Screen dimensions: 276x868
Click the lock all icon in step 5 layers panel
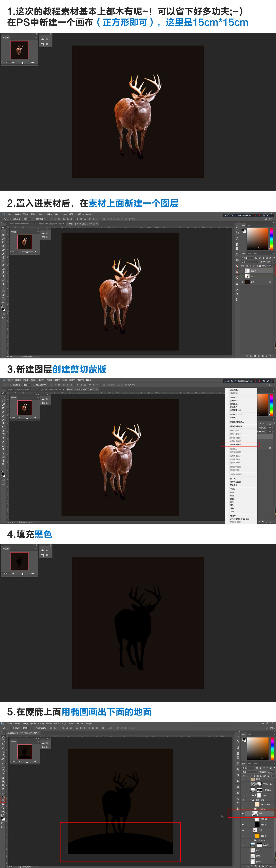[x=261, y=776]
